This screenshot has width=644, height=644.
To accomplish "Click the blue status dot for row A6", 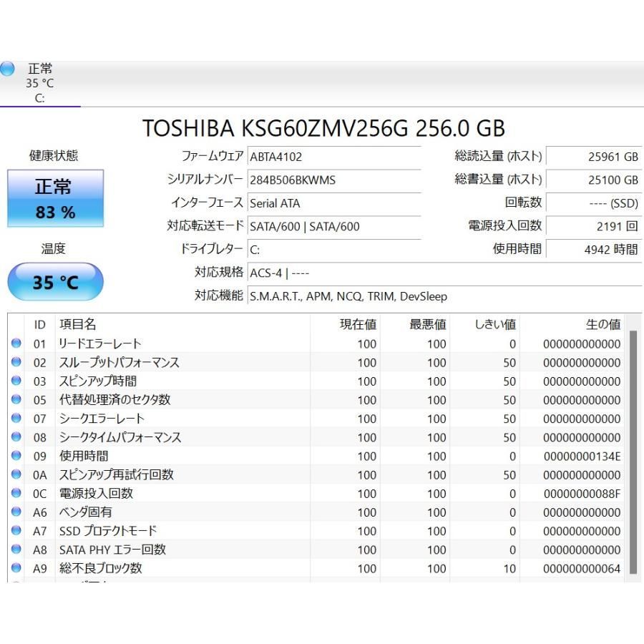I will [16, 512].
